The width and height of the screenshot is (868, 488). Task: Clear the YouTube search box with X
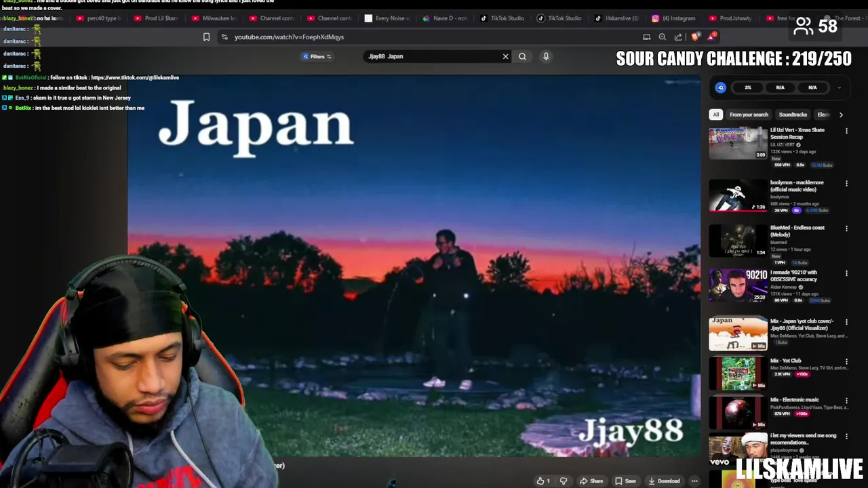click(x=505, y=56)
